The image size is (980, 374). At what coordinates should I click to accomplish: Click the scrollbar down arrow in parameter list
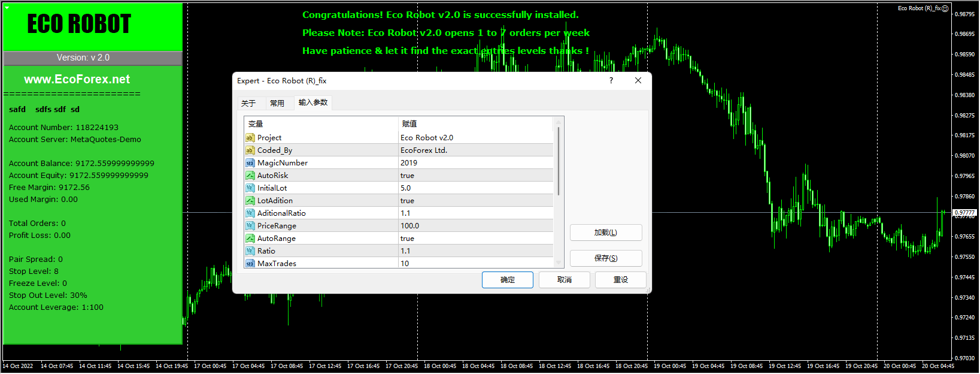point(559,263)
